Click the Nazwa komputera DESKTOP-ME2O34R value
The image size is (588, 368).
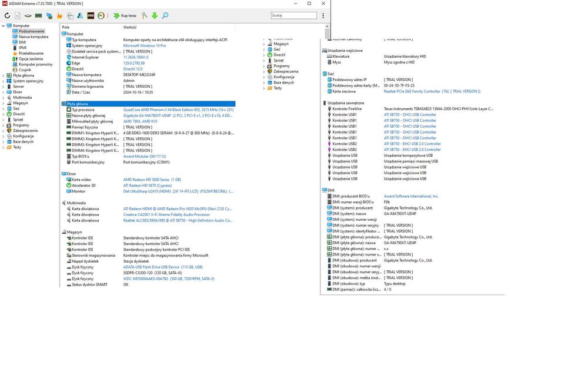tap(139, 75)
